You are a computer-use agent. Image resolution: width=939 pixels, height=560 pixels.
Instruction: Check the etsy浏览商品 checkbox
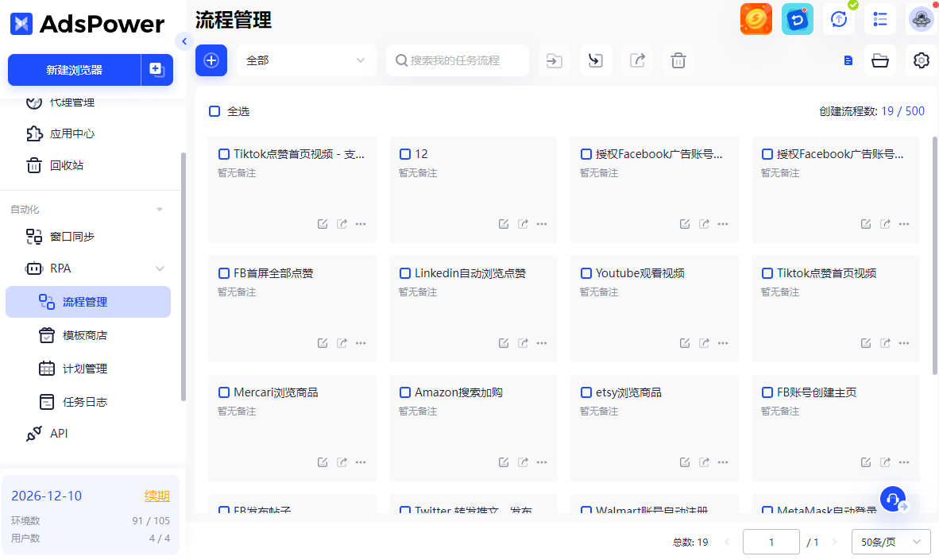(586, 392)
